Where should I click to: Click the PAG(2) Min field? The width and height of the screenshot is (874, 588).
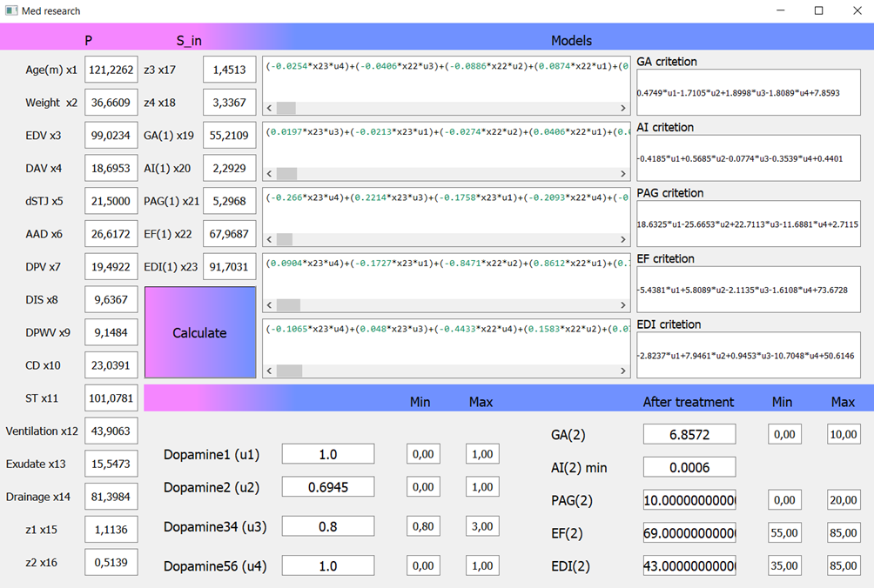(783, 499)
